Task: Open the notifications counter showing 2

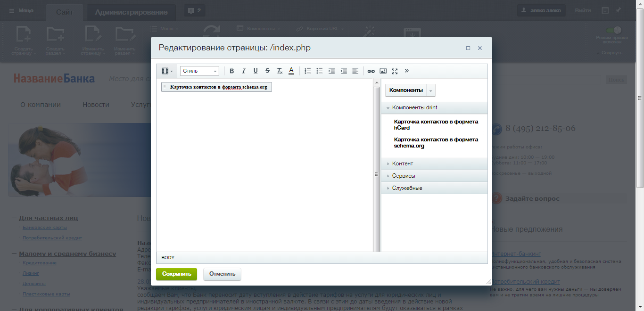Action: 194,10
